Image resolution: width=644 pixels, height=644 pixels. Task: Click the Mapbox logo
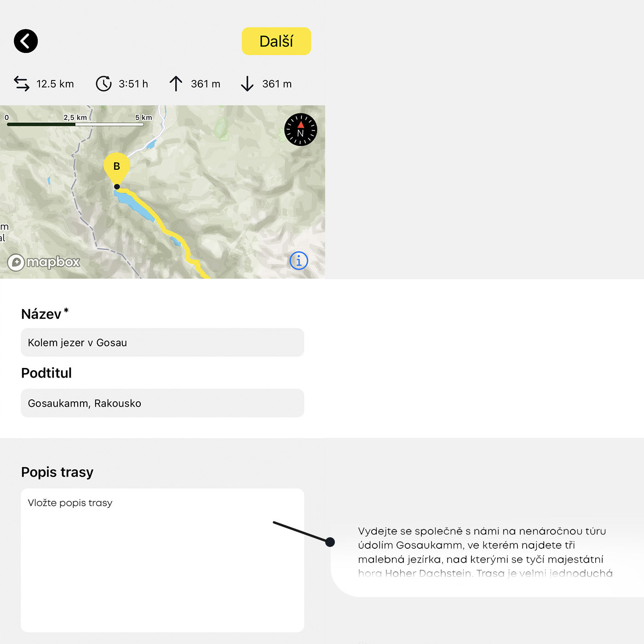44,262
